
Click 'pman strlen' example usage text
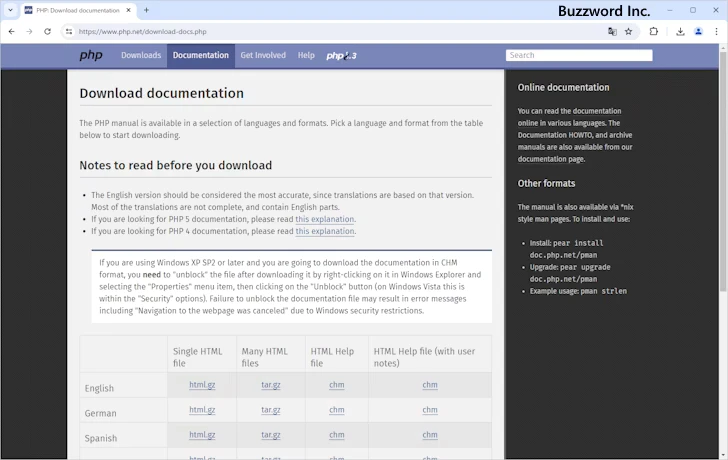click(604, 291)
